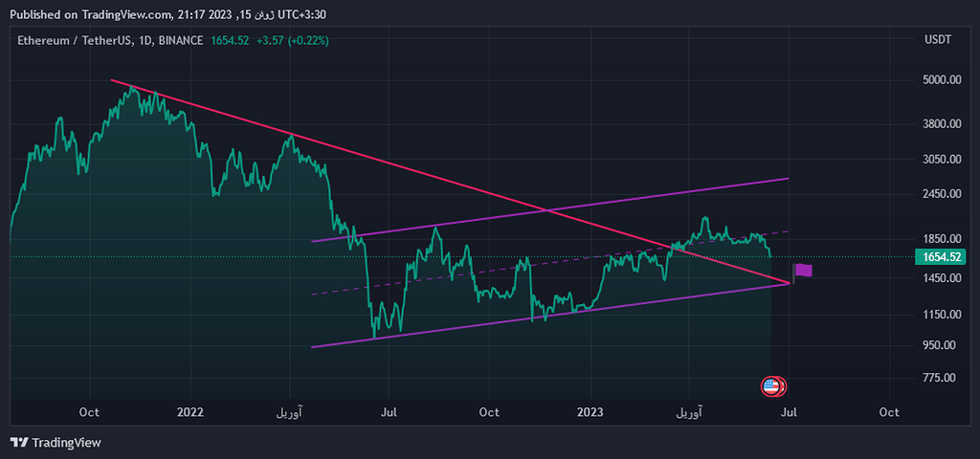This screenshot has width=980, height=459.
Task: Click the 775.00 price scale label
Action: click(x=940, y=379)
